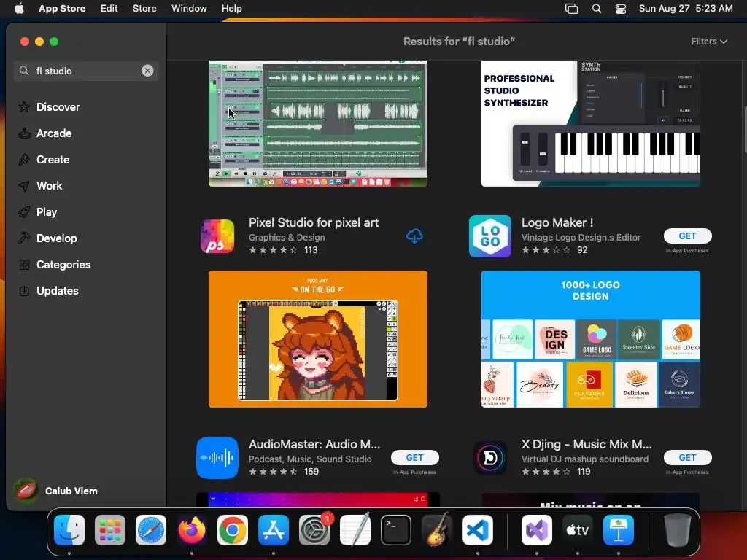Launch Safari from the Dock
This screenshot has height=560, width=747.
[151, 530]
